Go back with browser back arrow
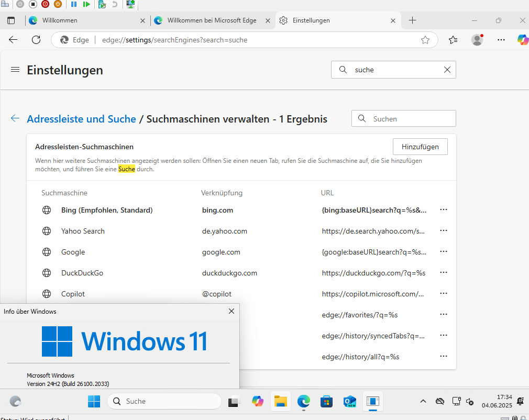Image resolution: width=529 pixels, height=420 pixels. [x=13, y=40]
